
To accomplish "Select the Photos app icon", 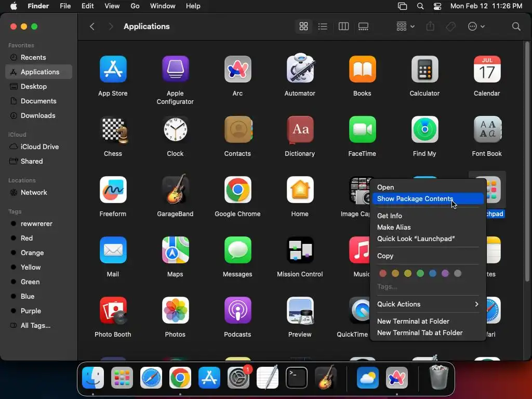I will click(176, 311).
